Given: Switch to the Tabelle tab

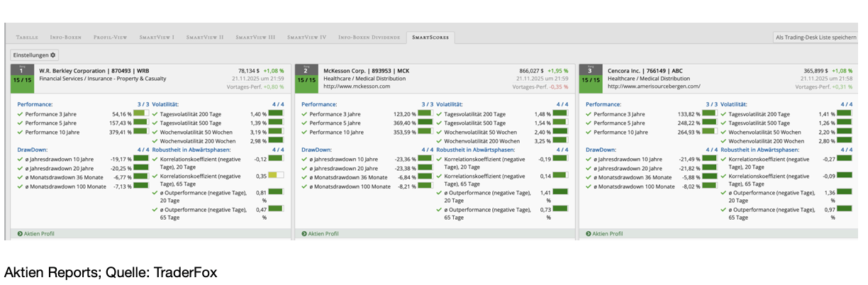Looking at the screenshot, I should [28, 37].
